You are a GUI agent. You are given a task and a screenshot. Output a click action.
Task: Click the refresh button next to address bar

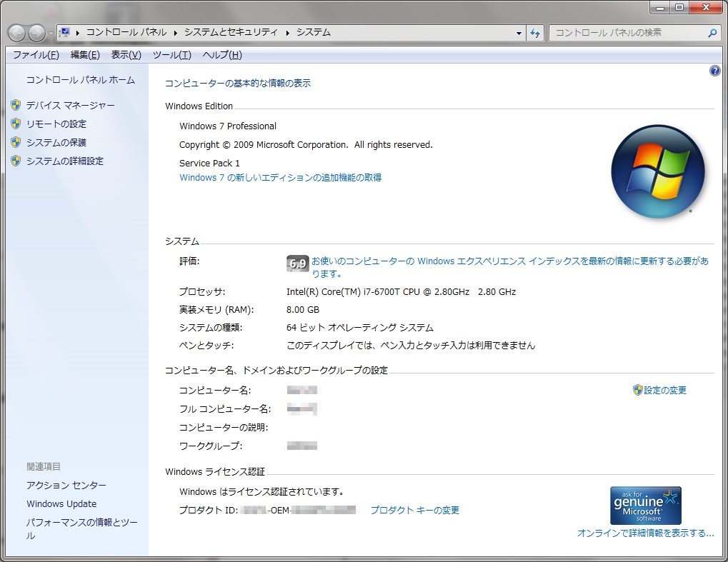[535, 33]
